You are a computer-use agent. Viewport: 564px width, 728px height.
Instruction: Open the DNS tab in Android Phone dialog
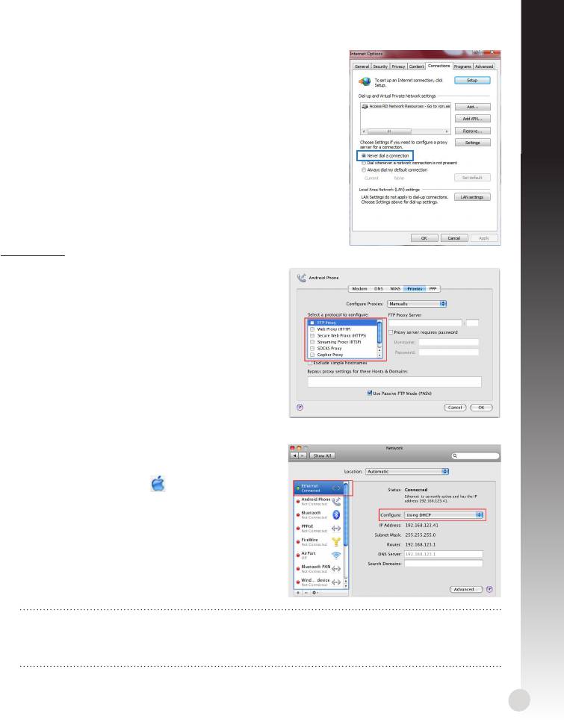(377, 287)
